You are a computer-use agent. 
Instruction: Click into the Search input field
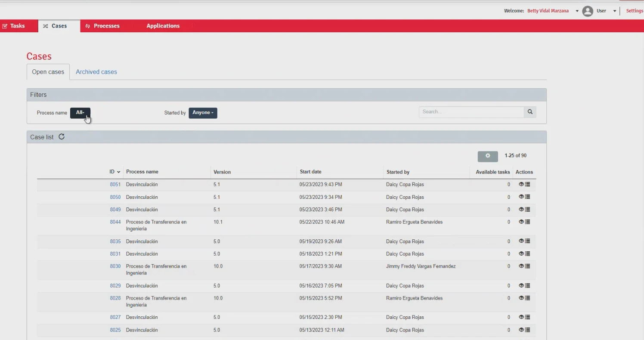(471, 112)
